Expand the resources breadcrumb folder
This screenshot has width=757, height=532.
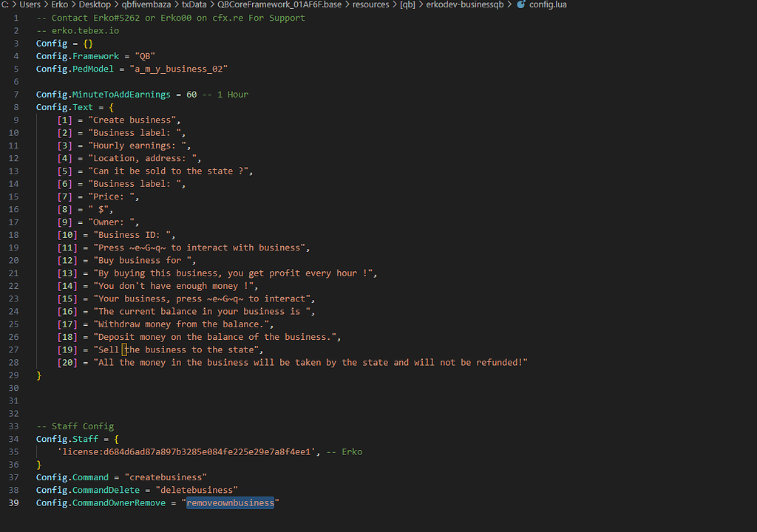370,4
